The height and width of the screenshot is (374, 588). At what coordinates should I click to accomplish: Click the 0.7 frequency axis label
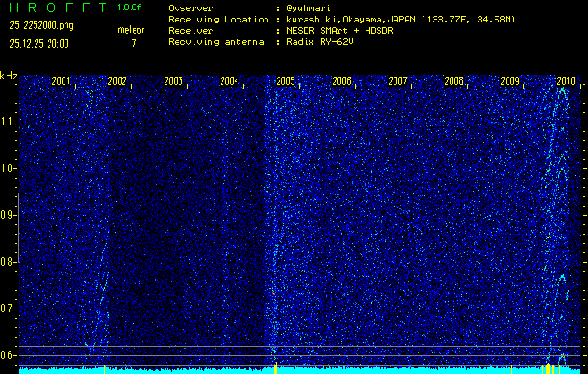(x=7, y=309)
